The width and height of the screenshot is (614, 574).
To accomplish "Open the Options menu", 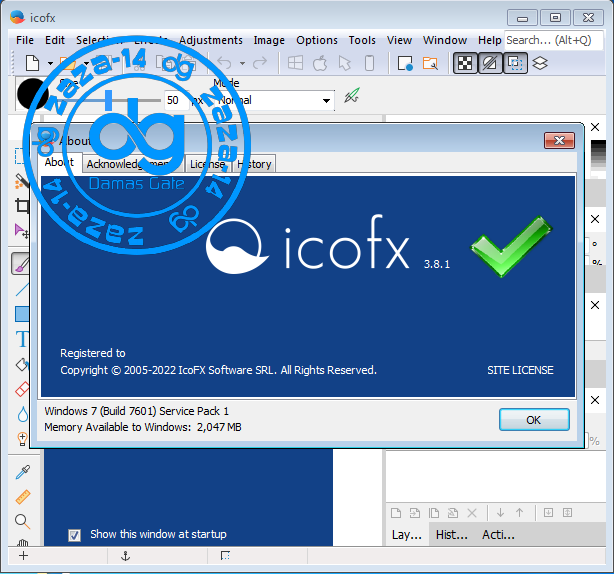I will (317, 40).
